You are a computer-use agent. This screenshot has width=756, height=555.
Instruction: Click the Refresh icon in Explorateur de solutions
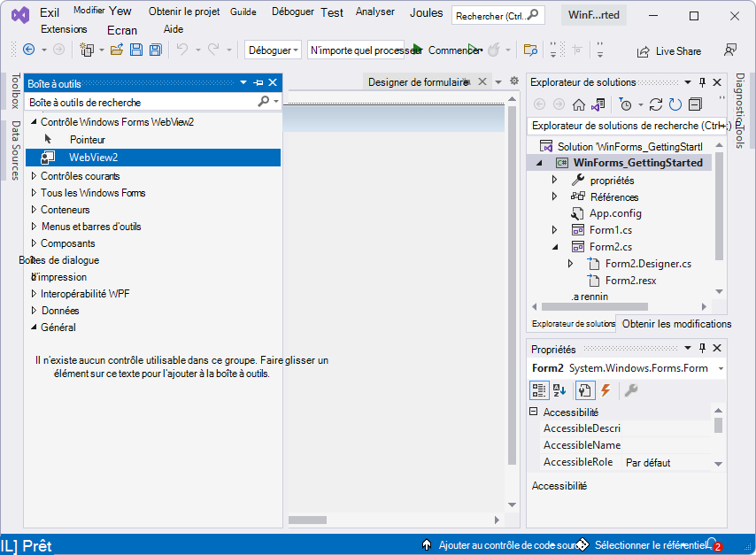click(675, 104)
